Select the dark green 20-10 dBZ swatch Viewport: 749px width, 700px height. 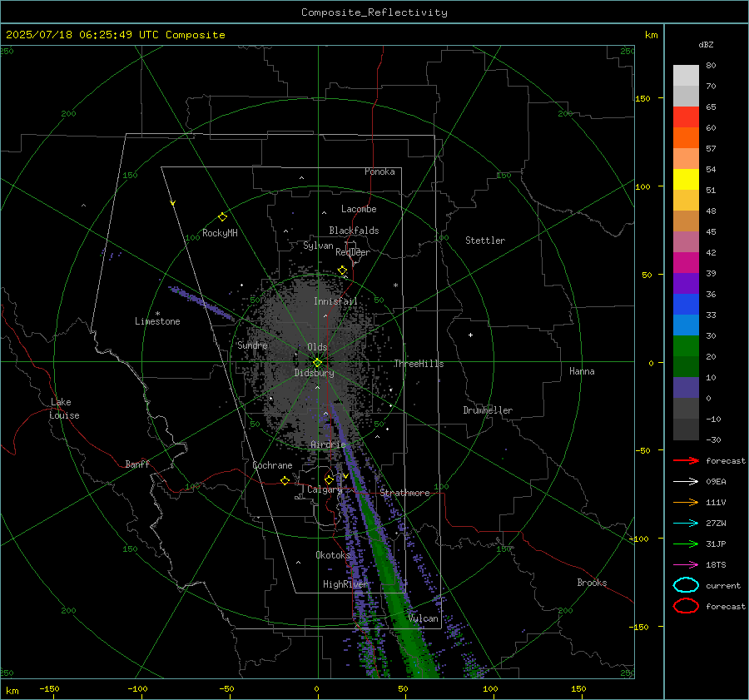tap(686, 366)
